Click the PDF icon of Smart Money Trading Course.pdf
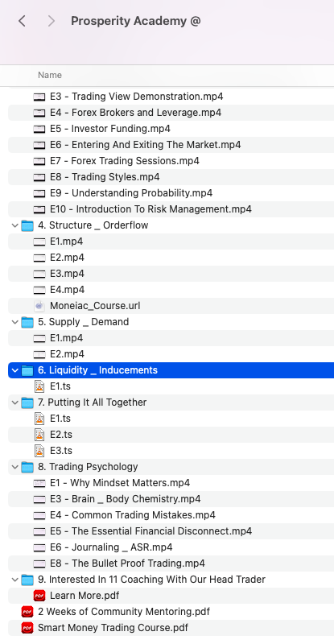This screenshot has width=334, height=644. pos(27,628)
